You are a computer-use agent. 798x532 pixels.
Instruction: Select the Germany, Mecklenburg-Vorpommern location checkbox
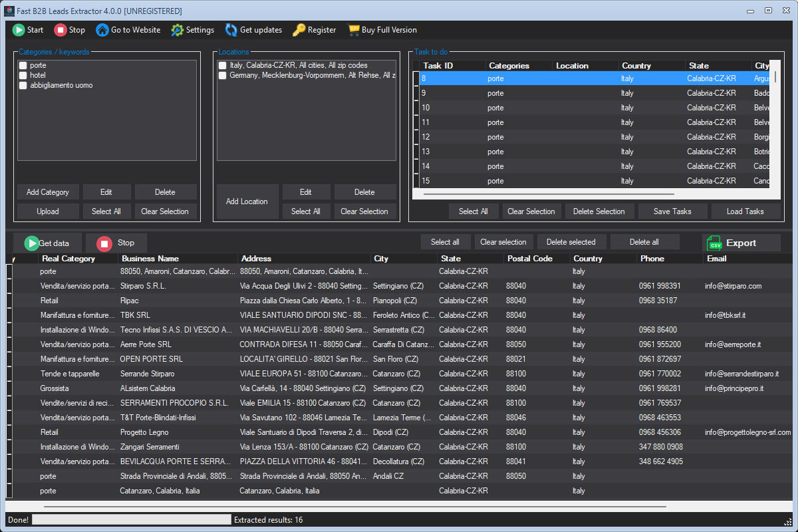pos(223,76)
